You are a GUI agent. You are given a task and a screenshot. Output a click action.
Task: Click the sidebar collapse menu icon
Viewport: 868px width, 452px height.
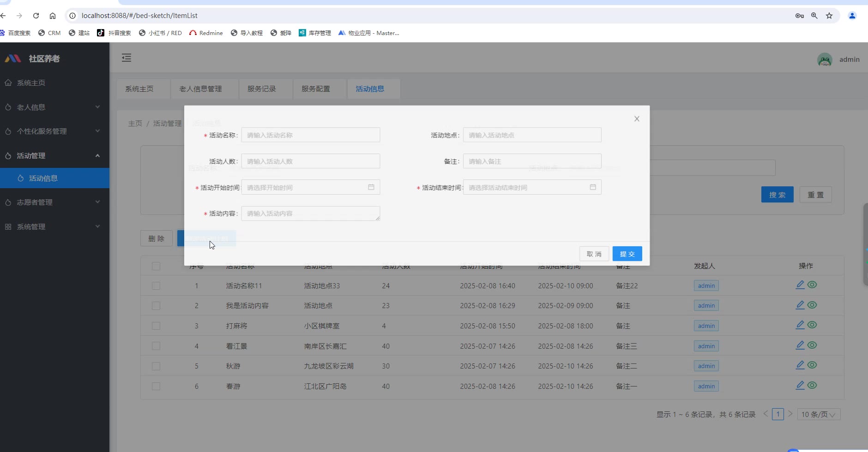pos(127,58)
